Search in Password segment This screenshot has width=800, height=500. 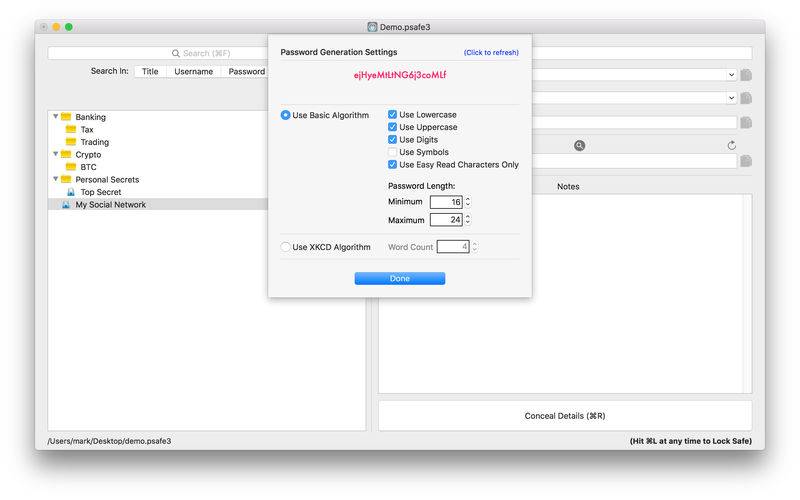(x=246, y=71)
